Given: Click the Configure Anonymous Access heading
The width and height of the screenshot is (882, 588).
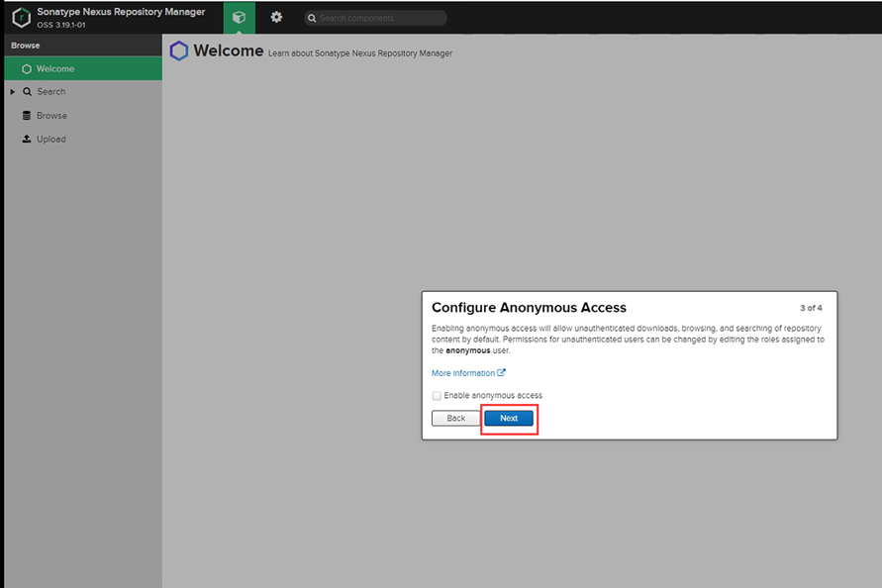Looking at the screenshot, I should (x=529, y=308).
